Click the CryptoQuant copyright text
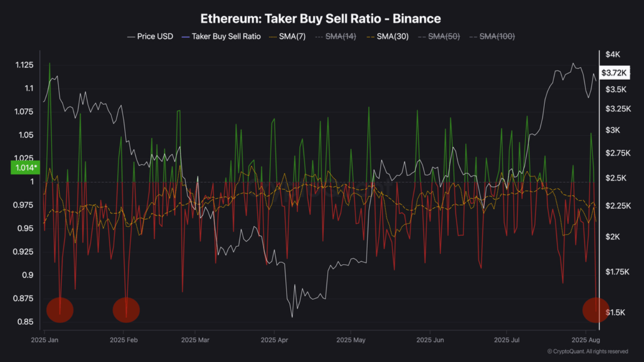Viewport: 644px width, 362px height. [x=587, y=351]
